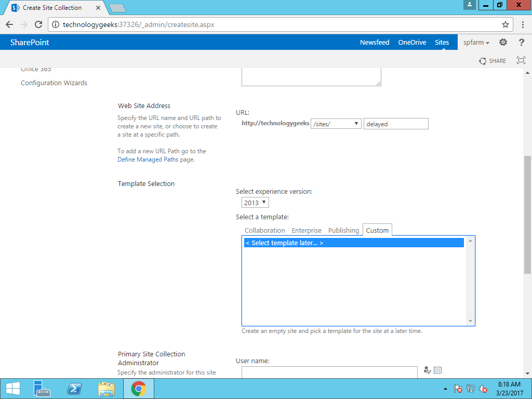This screenshot has width=532, height=399.
Task: Open experience version 2013 dropdown
Action: (255, 203)
